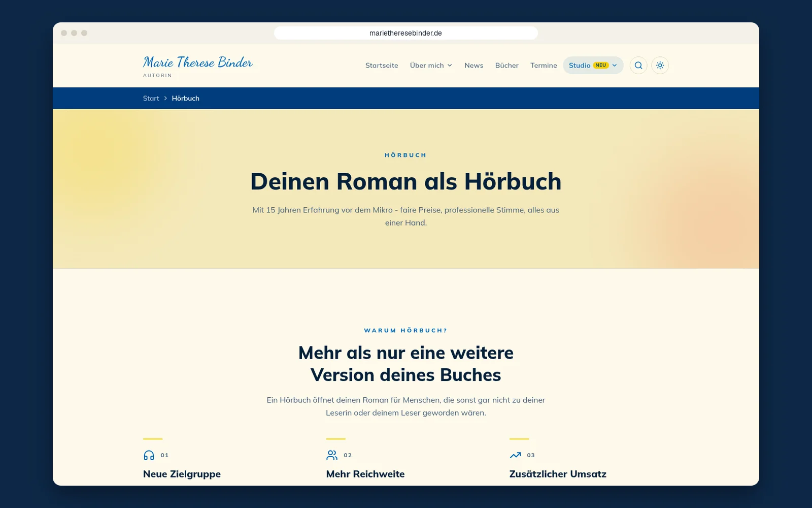
Task: Click the heading Deinen Roman als Hörbuch
Action: click(406, 182)
